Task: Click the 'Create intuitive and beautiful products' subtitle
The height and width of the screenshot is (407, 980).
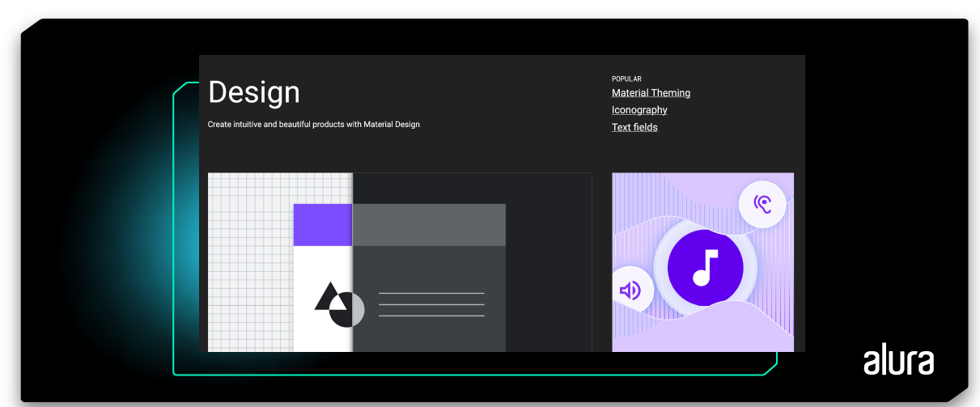Action: point(314,125)
